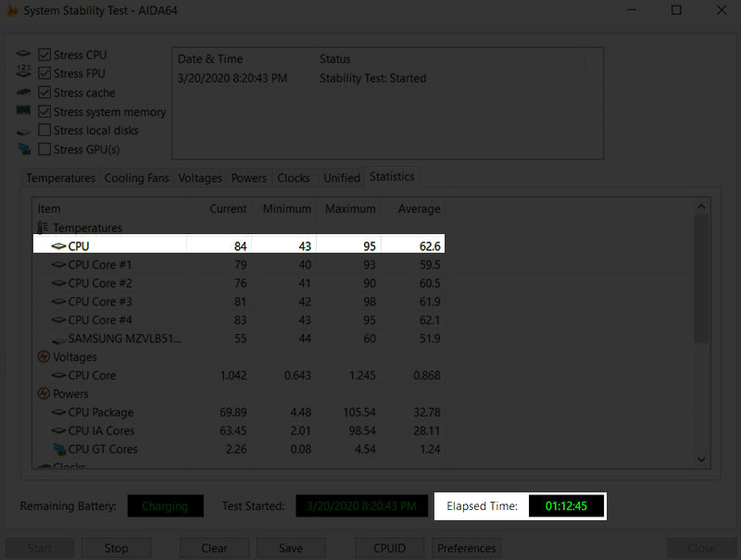This screenshot has height=560, width=741.
Task: Toggle the Stress FPU checkbox
Action: 44,73
